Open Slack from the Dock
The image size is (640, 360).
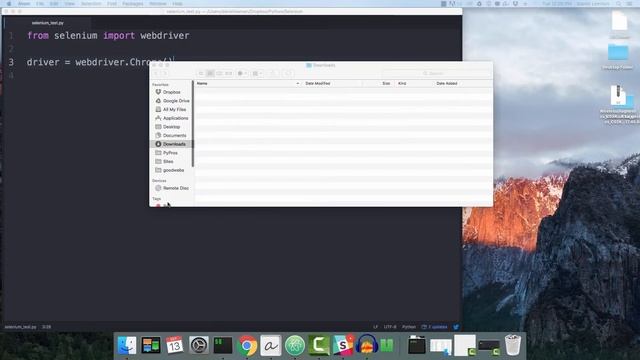pos(343,345)
